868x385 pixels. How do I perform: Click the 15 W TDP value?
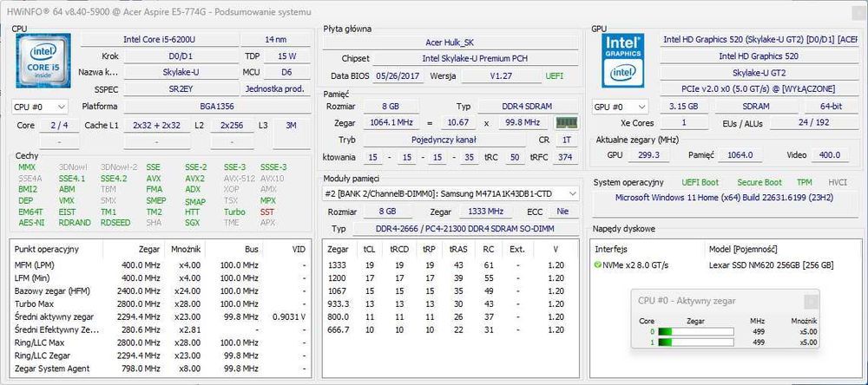pos(286,55)
